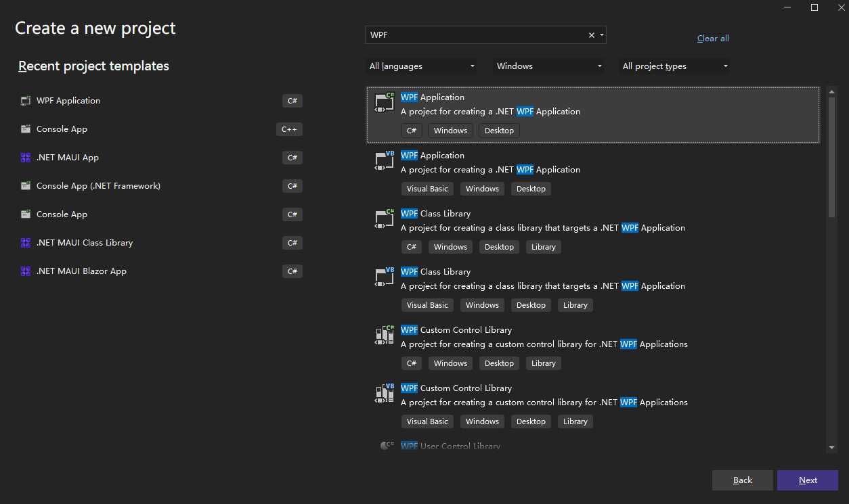Click the scrollbar down arrow
Image resolution: width=849 pixels, height=504 pixels.
[831, 446]
